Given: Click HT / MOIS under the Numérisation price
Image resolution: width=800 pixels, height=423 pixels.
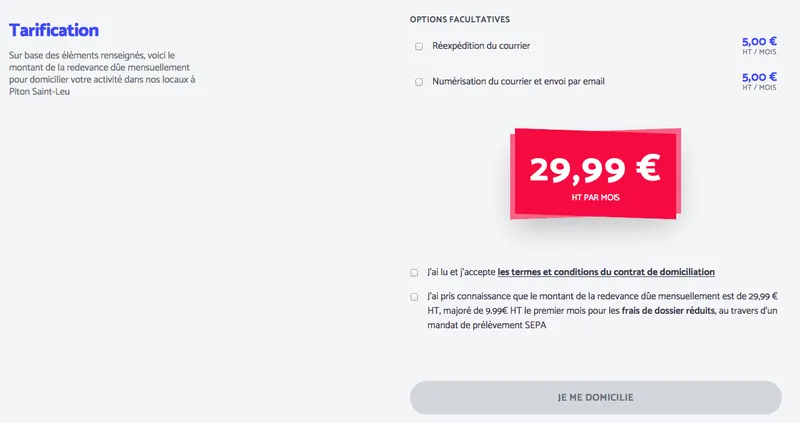Looking at the screenshot, I should tap(759, 88).
